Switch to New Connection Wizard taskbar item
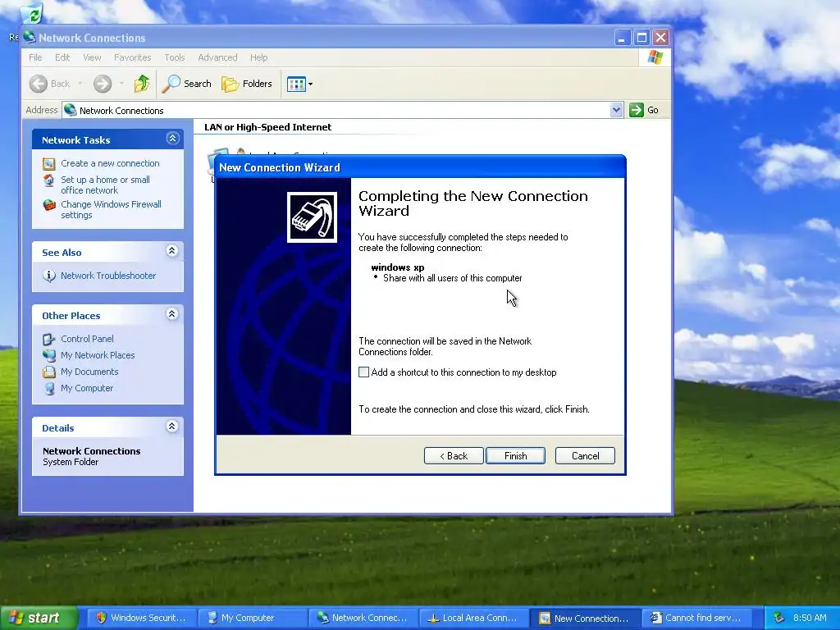 click(584, 619)
